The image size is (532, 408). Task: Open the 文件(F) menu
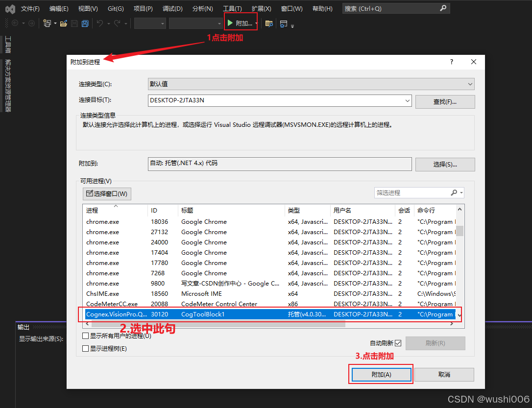point(30,8)
